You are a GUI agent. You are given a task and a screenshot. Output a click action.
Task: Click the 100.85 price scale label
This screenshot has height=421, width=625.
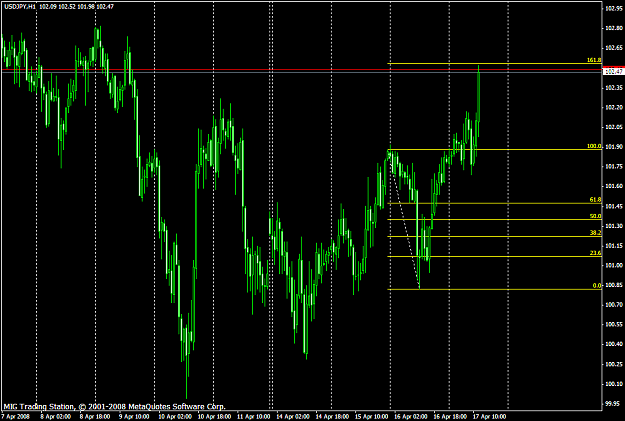pyautogui.click(x=614, y=285)
